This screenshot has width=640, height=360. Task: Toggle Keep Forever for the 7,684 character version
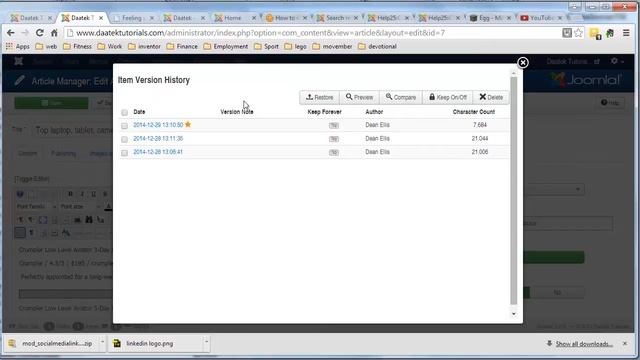[333, 125]
